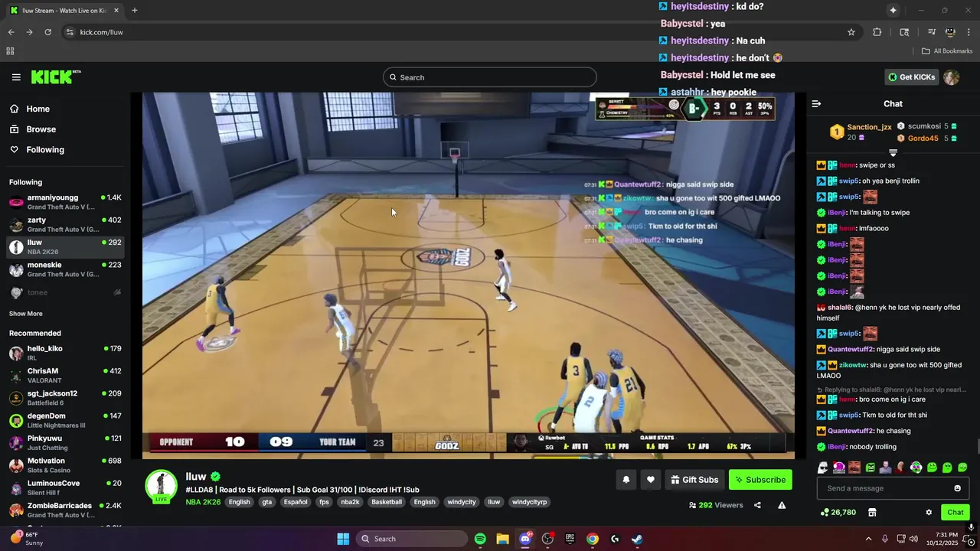Show hidden system tray icons
The image size is (980, 551).
pos(868,539)
